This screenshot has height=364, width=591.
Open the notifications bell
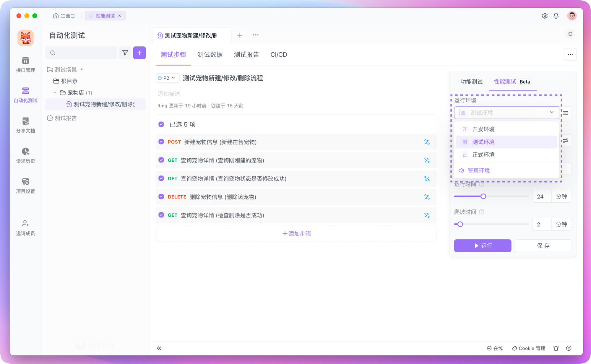[556, 16]
